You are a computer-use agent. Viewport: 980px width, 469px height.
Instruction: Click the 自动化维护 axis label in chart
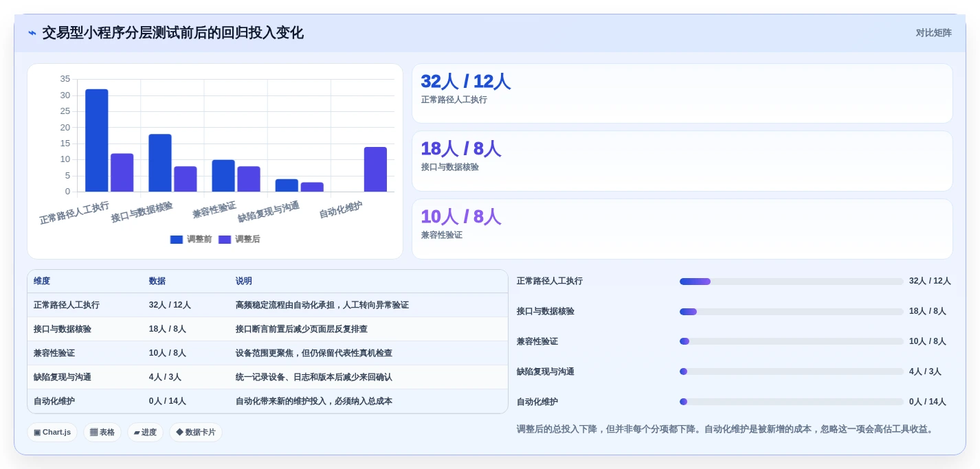[340, 209]
